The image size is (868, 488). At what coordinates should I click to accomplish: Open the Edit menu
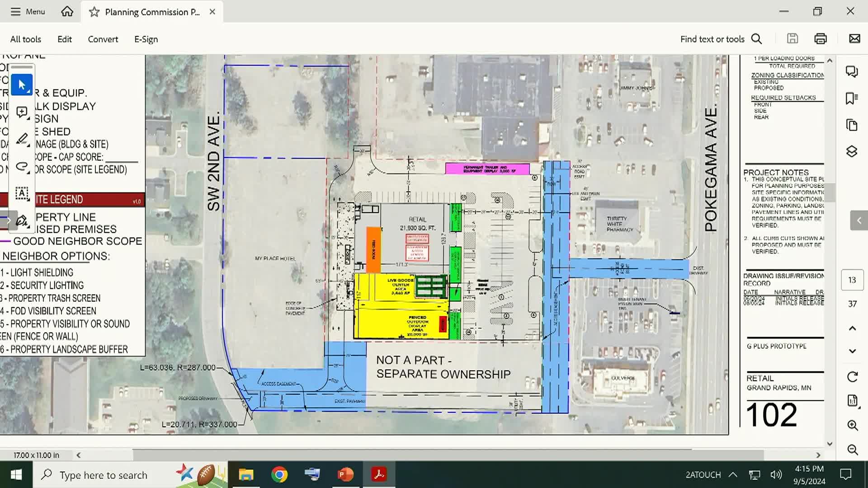[x=65, y=39]
